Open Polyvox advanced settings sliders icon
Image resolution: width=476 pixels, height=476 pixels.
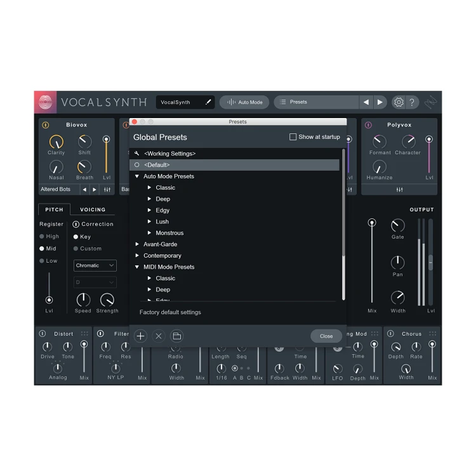[399, 189]
